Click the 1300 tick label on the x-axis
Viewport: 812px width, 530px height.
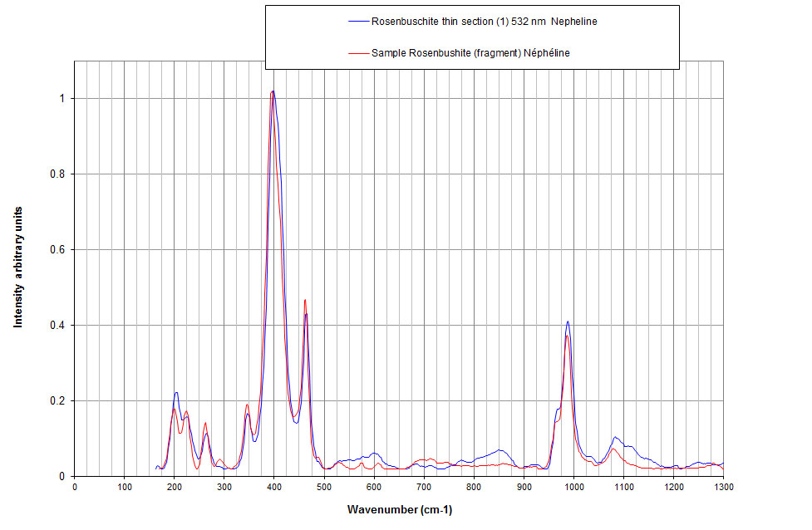(x=723, y=488)
